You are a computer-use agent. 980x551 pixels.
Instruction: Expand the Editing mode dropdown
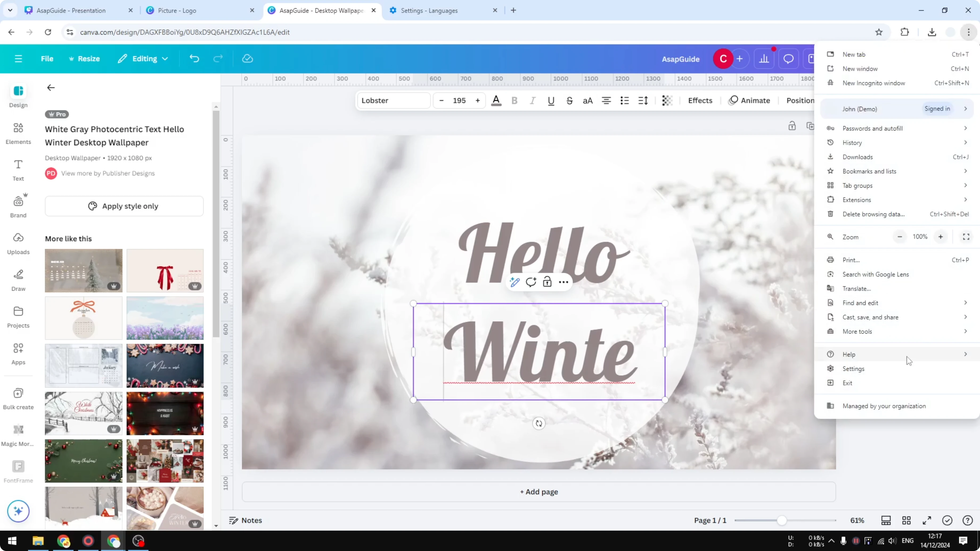click(x=143, y=59)
